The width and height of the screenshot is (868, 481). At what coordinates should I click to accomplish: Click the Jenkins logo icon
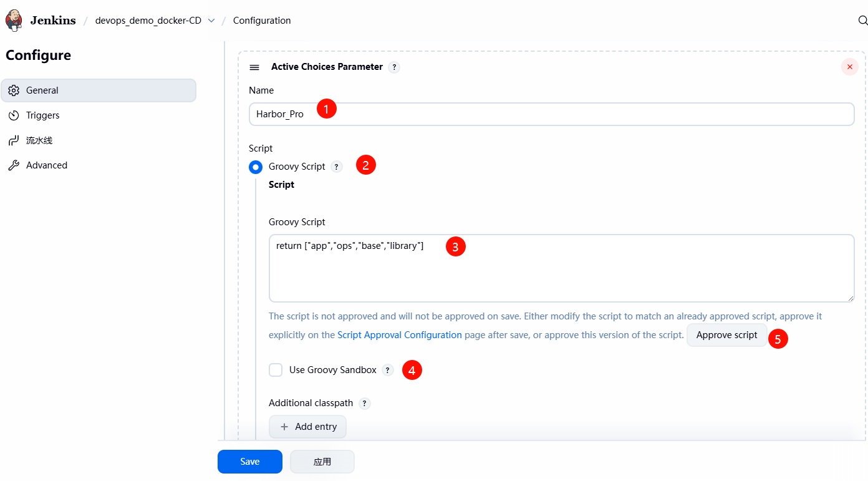click(14, 20)
